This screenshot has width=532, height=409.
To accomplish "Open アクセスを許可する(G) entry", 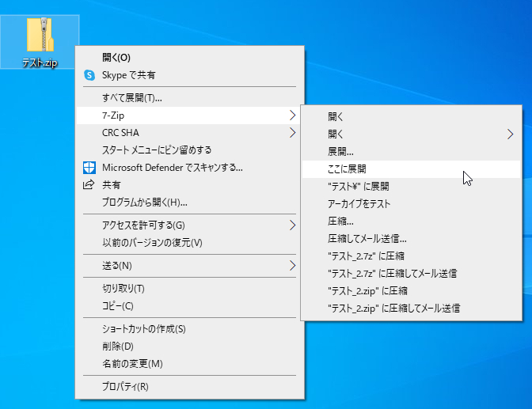I will point(190,225).
